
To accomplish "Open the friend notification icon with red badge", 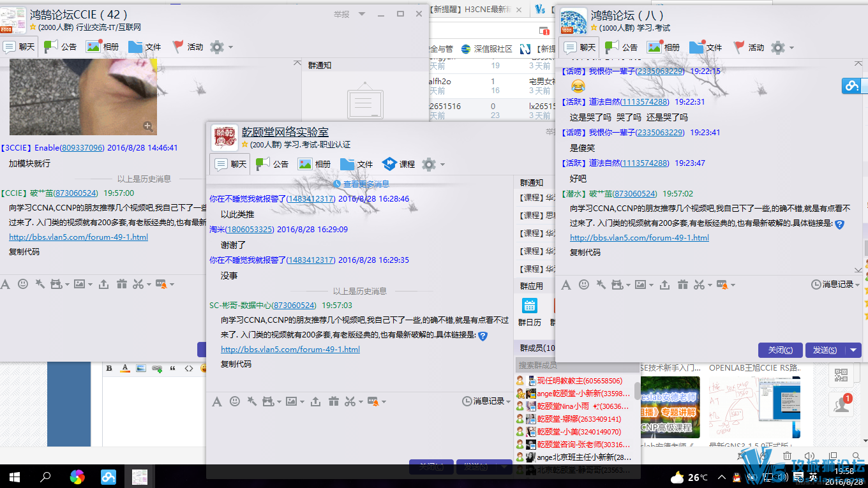I will (841, 404).
